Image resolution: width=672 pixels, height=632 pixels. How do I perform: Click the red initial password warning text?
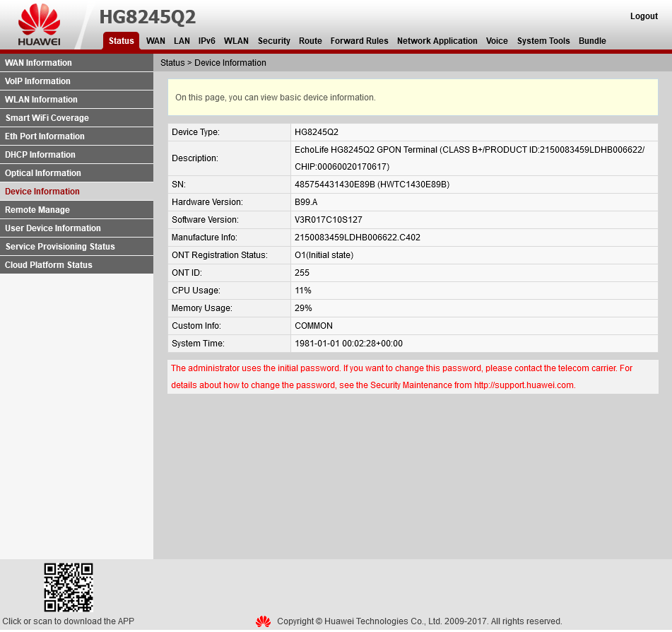point(401,377)
